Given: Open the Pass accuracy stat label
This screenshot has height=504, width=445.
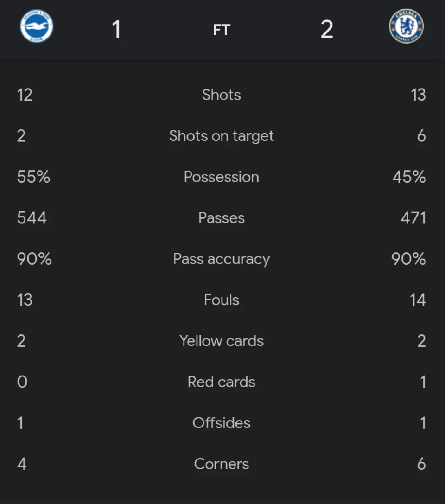Looking at the screenshot, I should [x=222, y=259].
